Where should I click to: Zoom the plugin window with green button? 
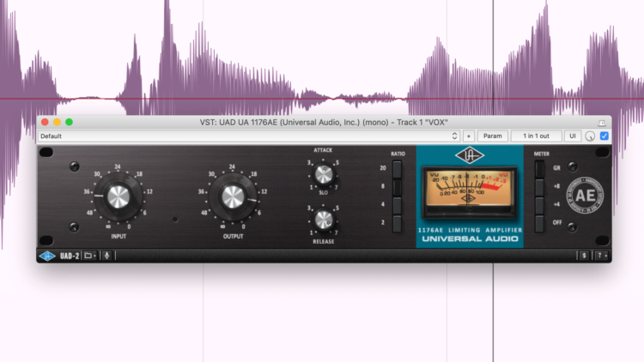tap(69, 122)
